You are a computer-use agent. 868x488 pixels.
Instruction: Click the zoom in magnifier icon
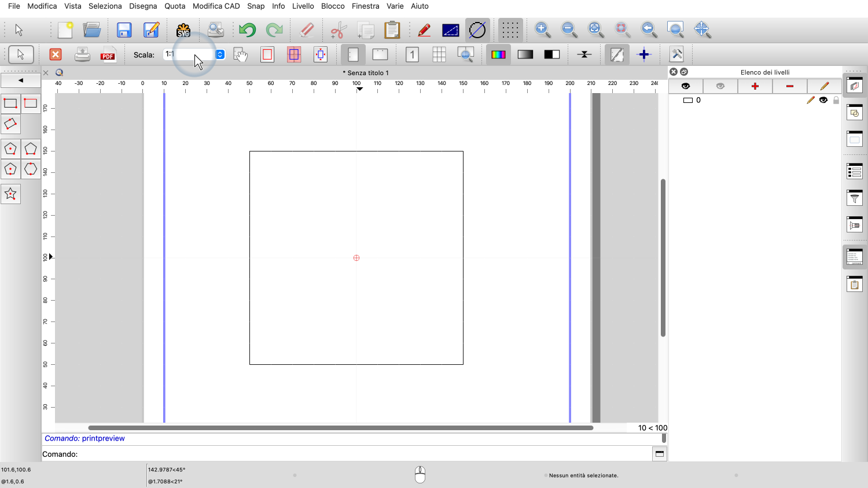click(x=542, y=29)
